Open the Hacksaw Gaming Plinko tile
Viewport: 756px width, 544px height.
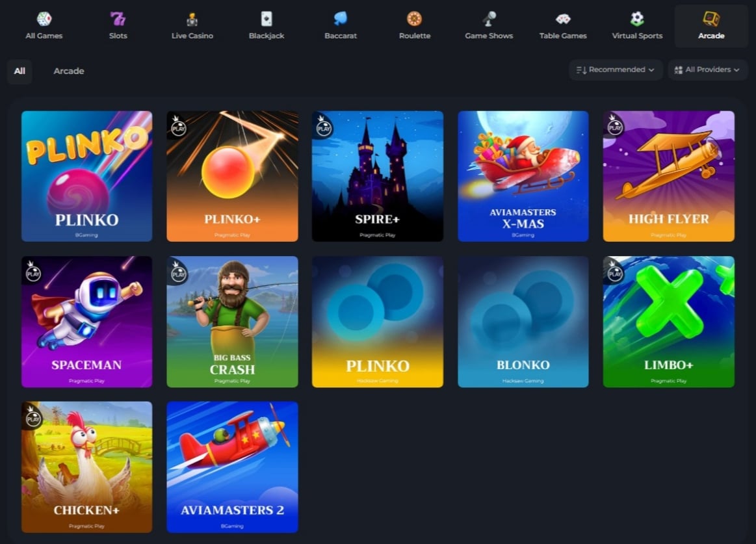click(x=378, y=322)
